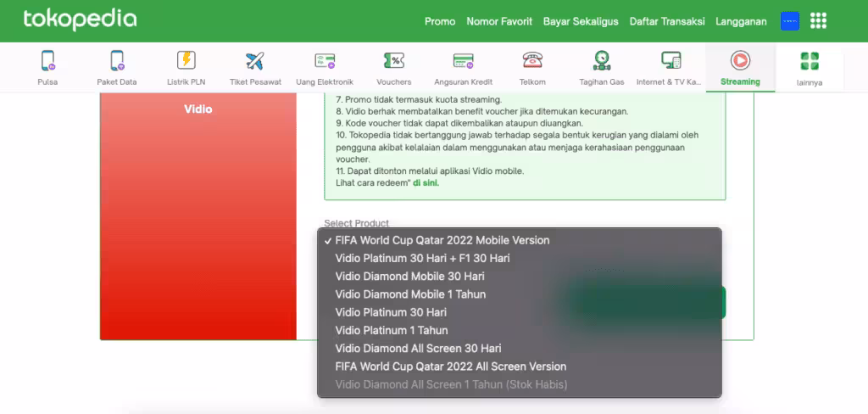Open Langganan in header
Image resolution: width=868 pixels, height=414 pixels.
coord(741,21)
